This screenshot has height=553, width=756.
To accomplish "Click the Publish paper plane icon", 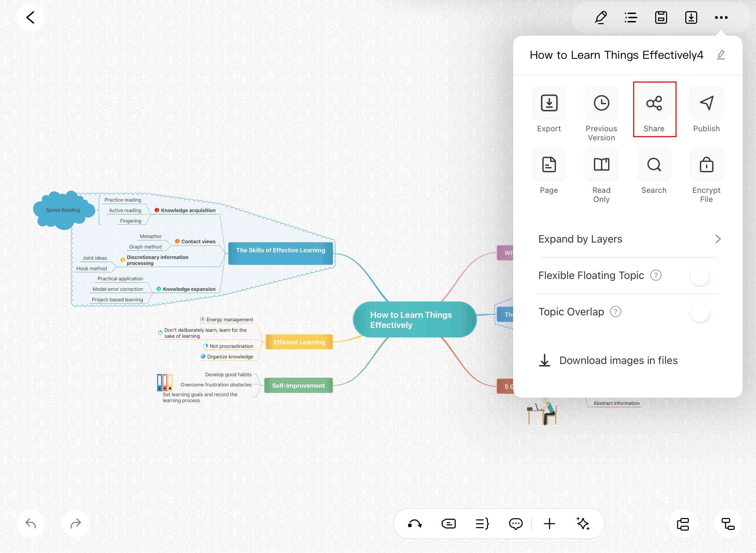I will coord(706,103).
